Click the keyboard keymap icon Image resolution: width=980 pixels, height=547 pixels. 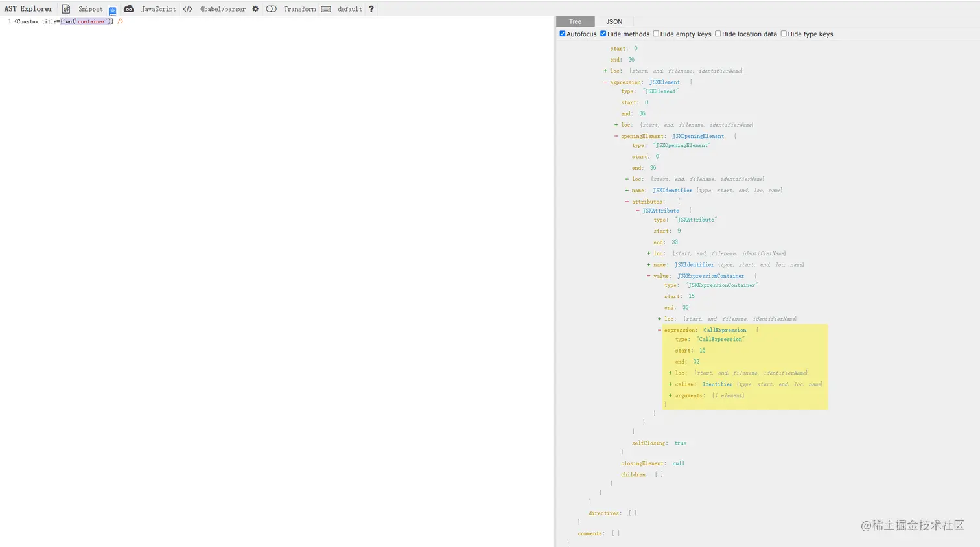326,9
